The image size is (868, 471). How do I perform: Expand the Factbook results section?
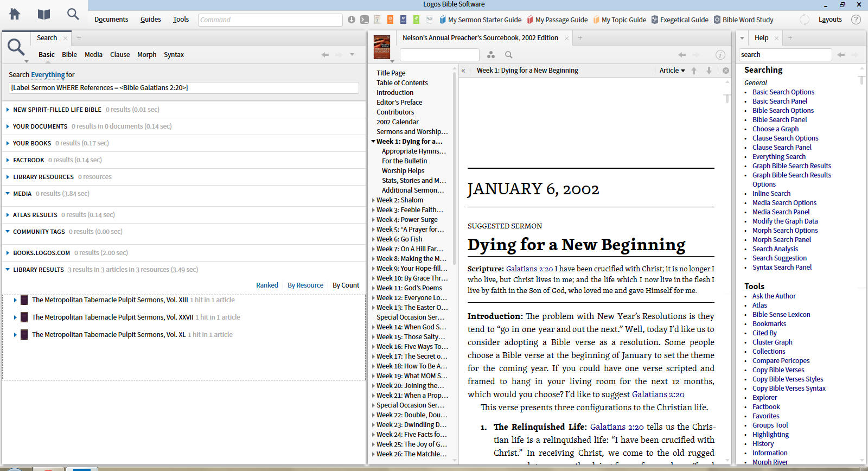pyautogui.click(x=8, y=160)
